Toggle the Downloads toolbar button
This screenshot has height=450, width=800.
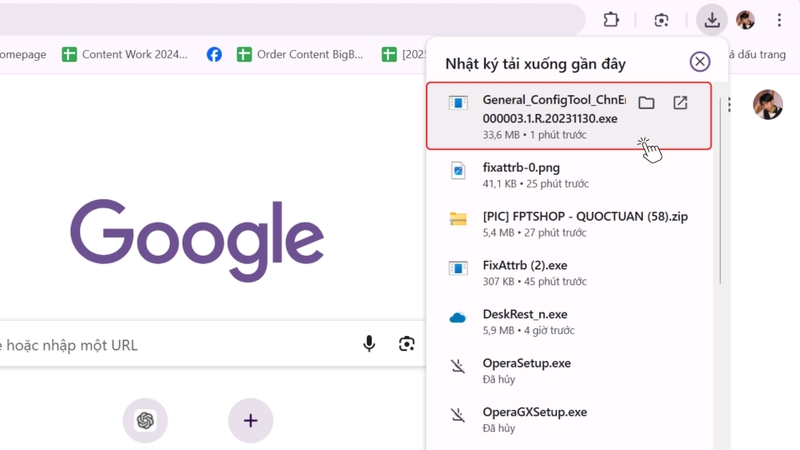pyautogui.click(x=712, y=20)
